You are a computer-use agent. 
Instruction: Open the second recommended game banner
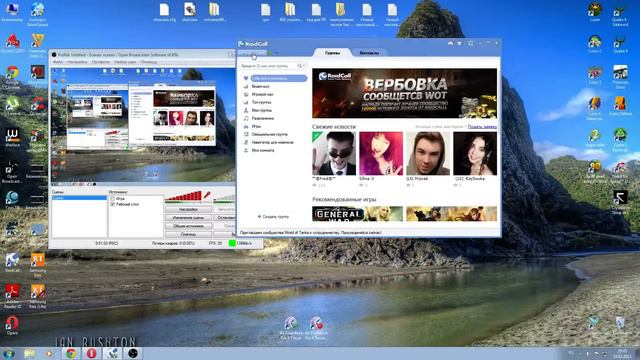pyautogui.click(x=451, y=214)
